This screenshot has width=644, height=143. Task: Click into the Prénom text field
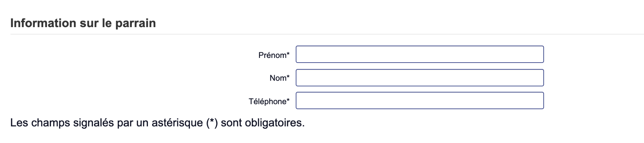419,54
